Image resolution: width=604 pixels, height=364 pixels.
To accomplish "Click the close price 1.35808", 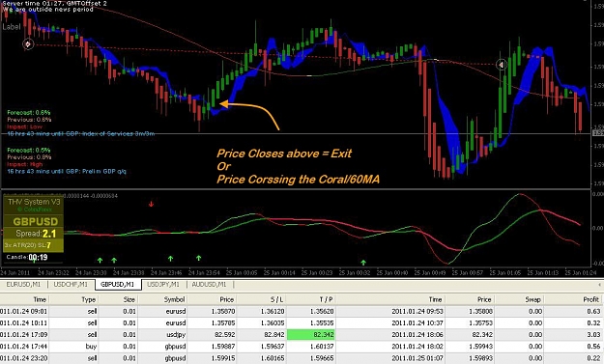I will click(480, 311).
